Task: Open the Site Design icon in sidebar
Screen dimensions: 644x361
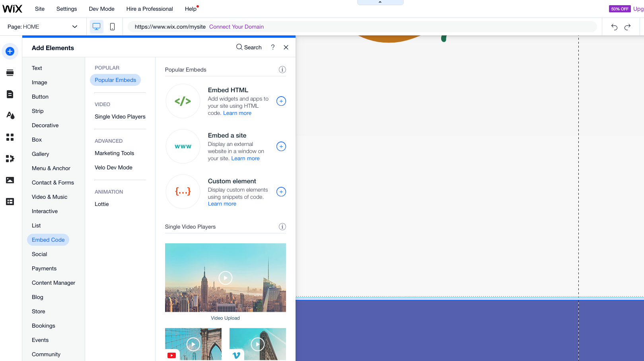Action: (x=10, y=116)
